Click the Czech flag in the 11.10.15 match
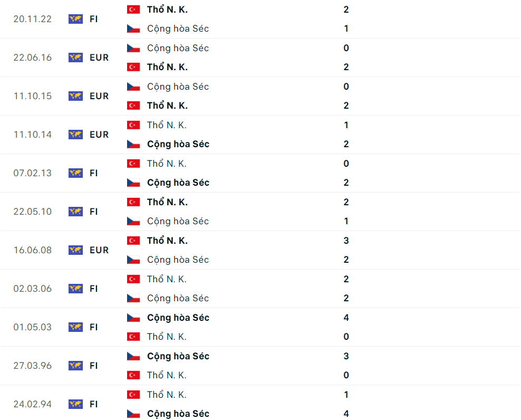521x420 pixels. tap(133, 87)
